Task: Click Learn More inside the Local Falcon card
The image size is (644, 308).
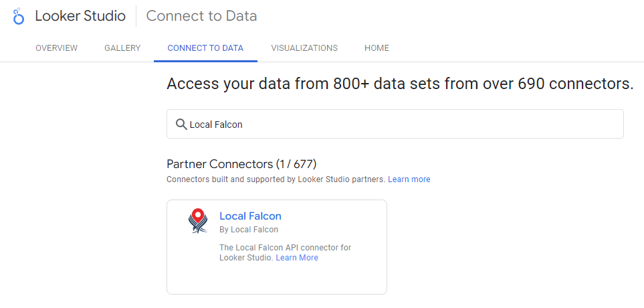Action: click(297, 258)
